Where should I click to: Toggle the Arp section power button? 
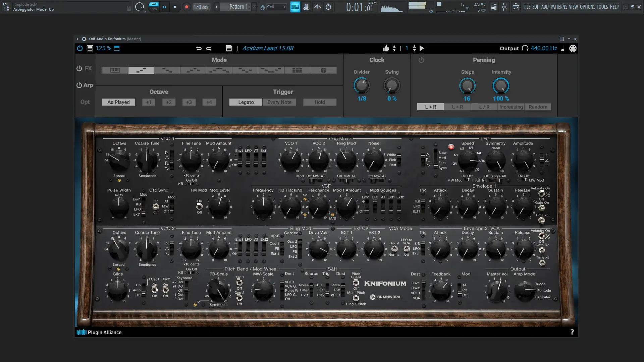coord(79,85)
